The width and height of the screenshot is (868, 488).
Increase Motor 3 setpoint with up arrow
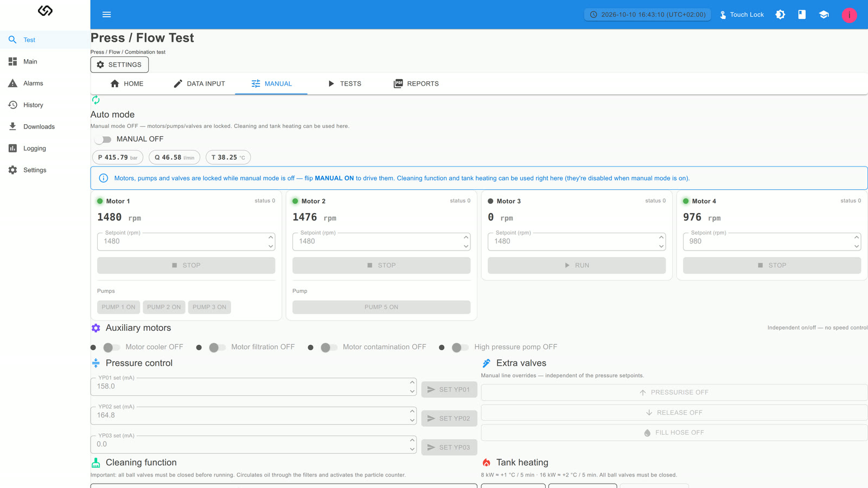[x=661, y=237]
